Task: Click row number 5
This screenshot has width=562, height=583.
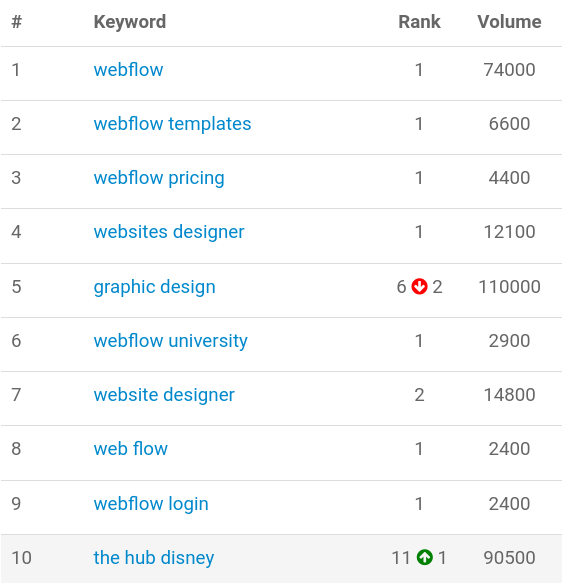Action: (x=16, y=287)
